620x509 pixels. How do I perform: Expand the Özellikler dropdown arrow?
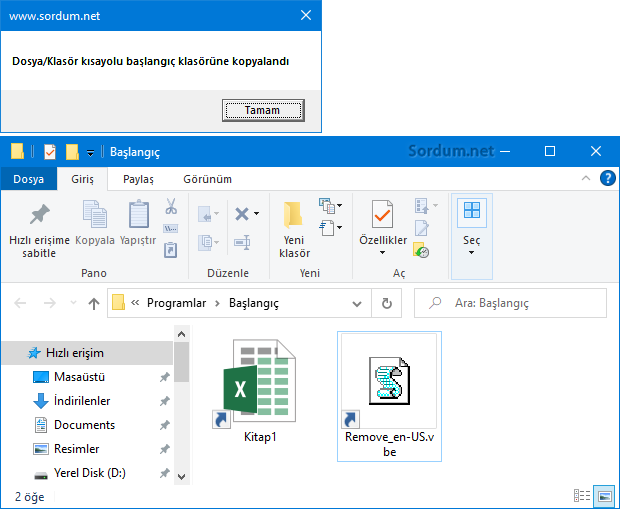pos(382,252)
